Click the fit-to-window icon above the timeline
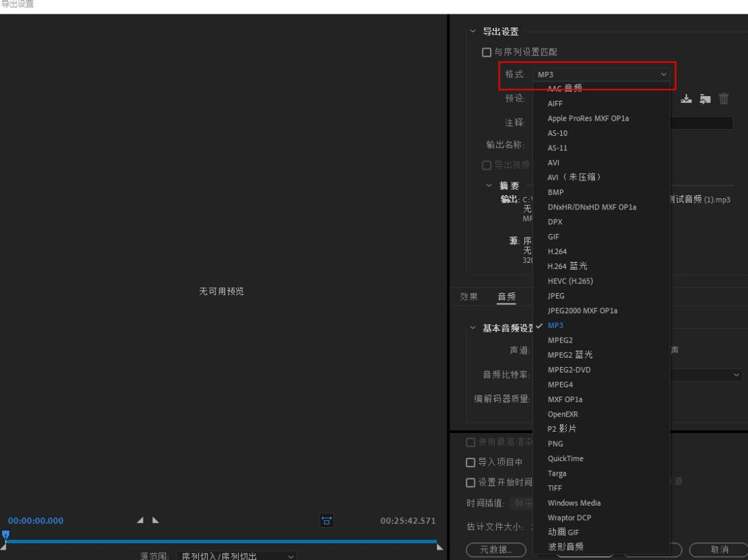Screen dimensions: 748x560 [x=327, y=520]
